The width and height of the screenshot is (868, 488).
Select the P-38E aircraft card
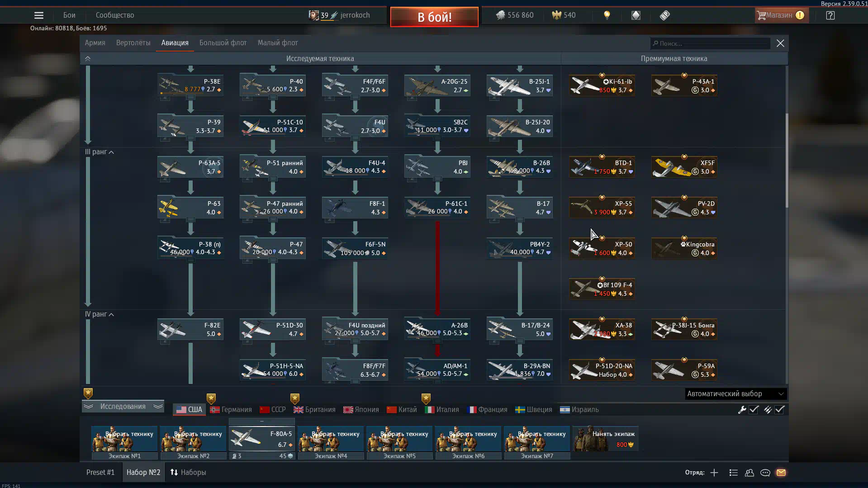click(x=190, y=85)
